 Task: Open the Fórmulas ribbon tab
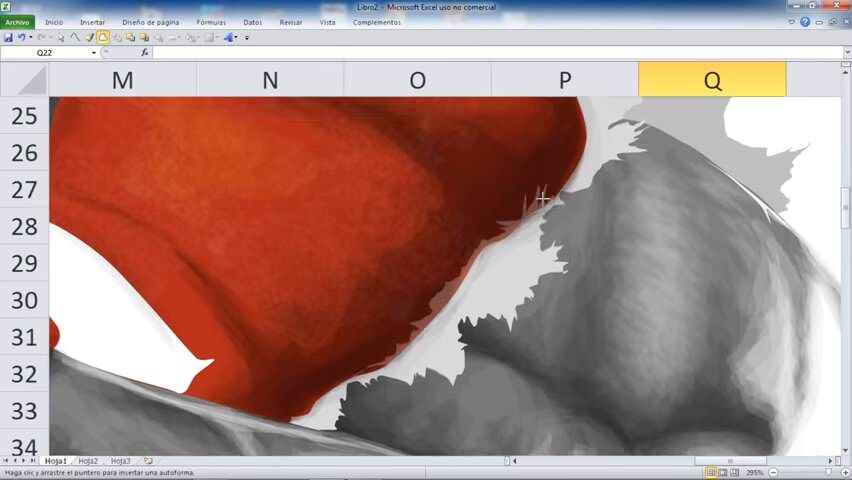211,22
